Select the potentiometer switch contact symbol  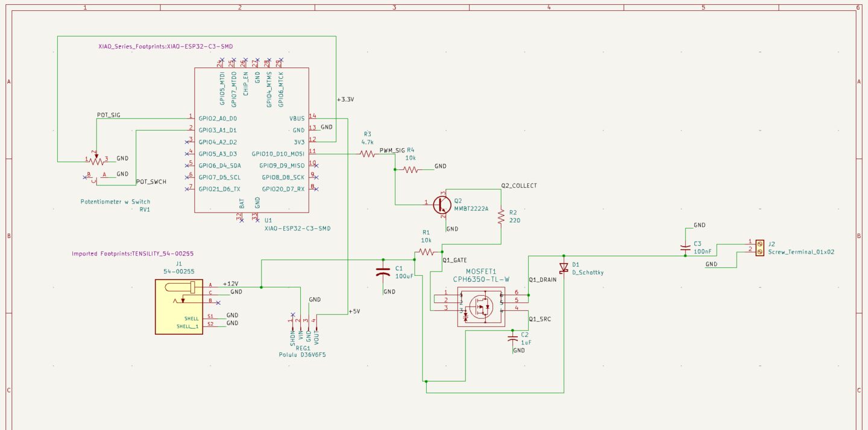[96, 177]
